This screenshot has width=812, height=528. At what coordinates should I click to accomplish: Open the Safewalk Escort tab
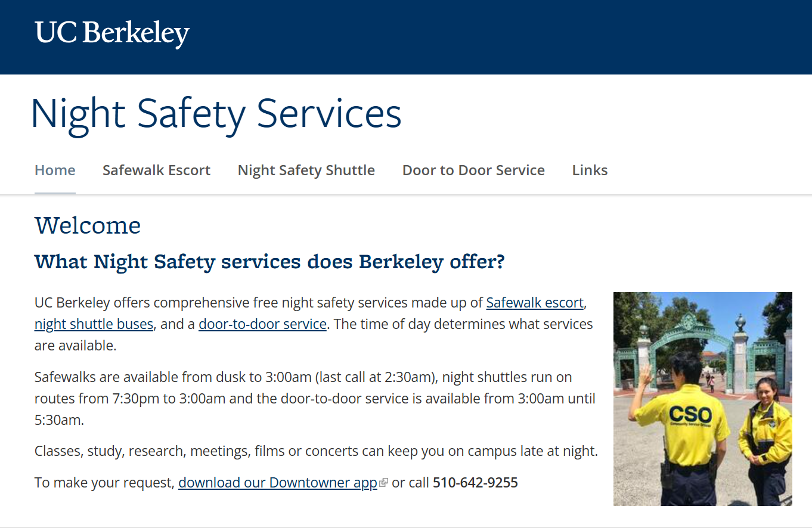(156, 170)
